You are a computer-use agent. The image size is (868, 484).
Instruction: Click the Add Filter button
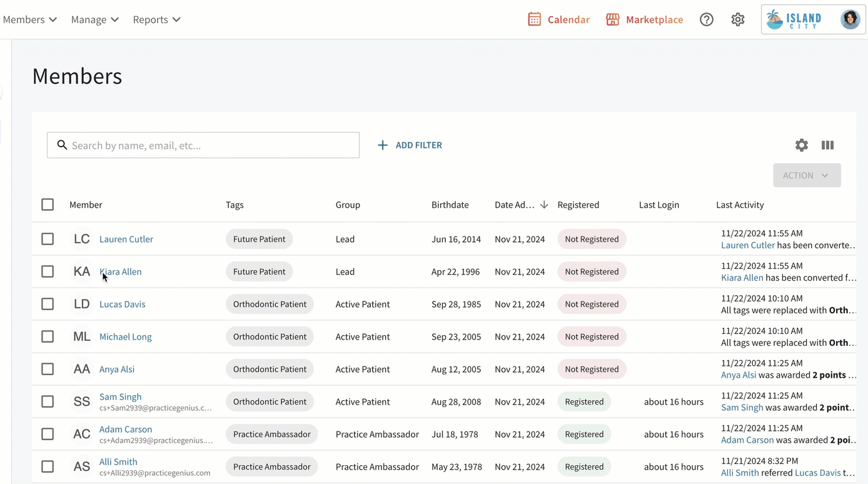[x=410, y=145]
